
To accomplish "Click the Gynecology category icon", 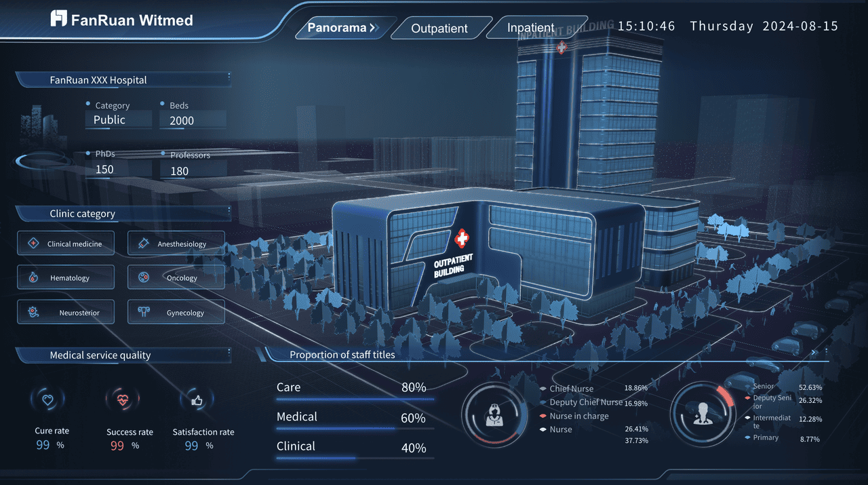I will coord(143,313).
